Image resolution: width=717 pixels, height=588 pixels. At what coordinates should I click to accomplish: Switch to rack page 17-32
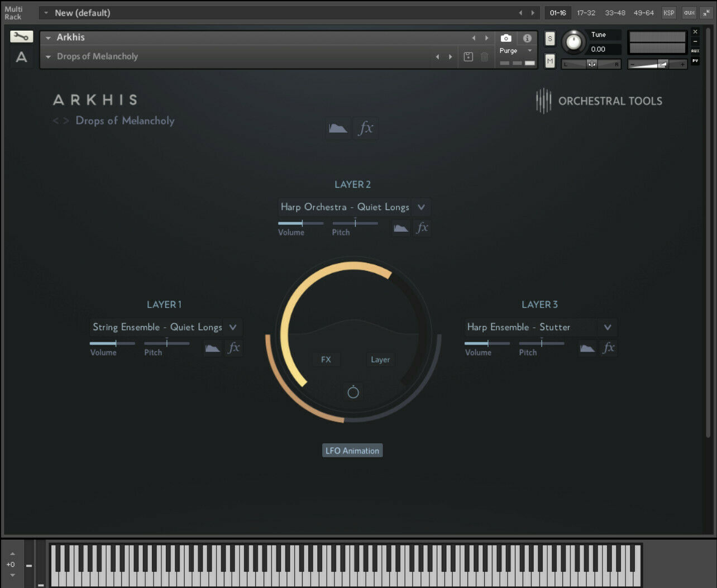click(x=586, y=13)
